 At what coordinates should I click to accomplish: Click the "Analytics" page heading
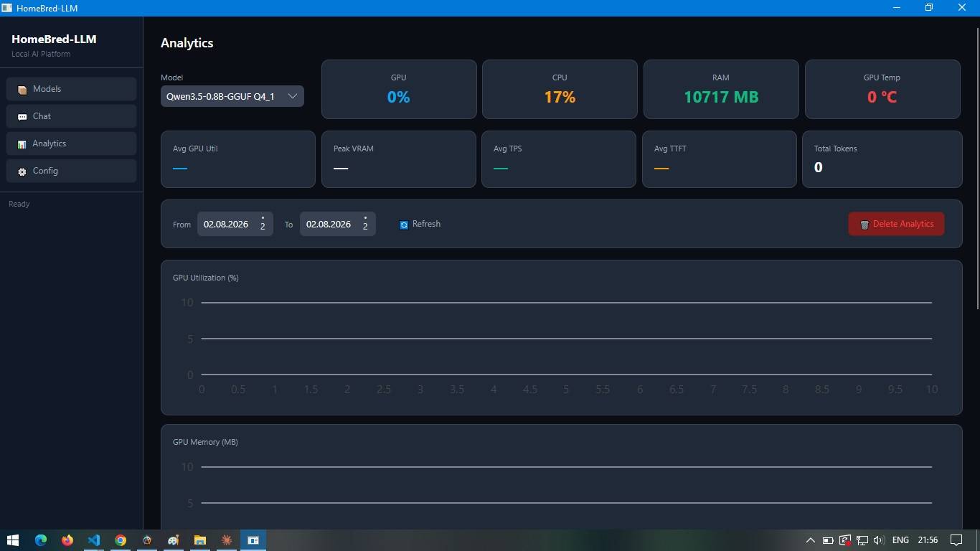[x=187, y=43]
